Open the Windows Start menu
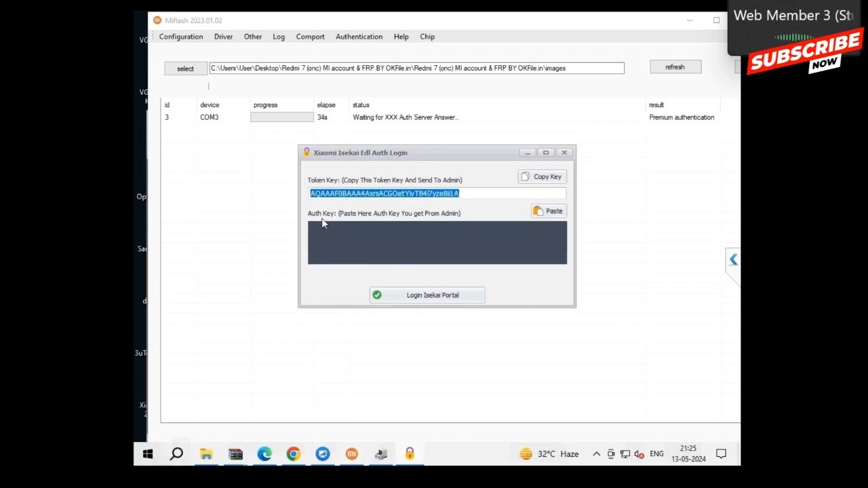 (x=148, y=454)
